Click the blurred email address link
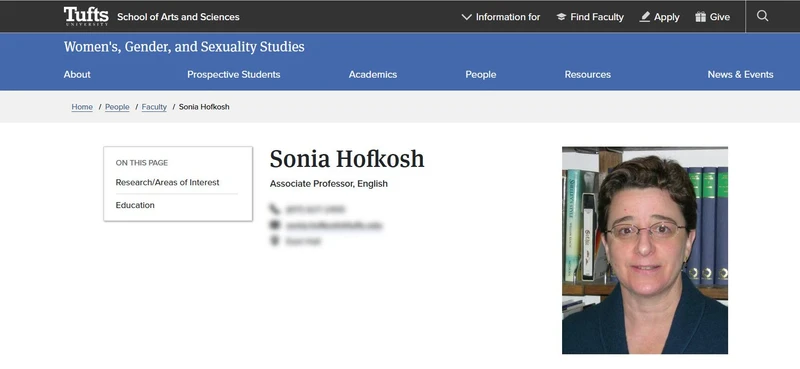 (334, 225)
